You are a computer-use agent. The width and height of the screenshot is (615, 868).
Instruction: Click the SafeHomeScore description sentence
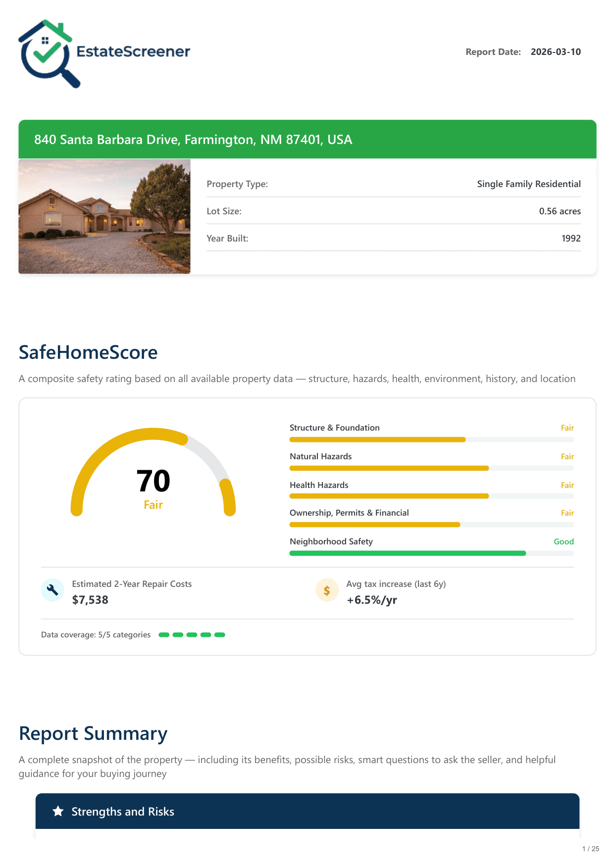(297, 379)
